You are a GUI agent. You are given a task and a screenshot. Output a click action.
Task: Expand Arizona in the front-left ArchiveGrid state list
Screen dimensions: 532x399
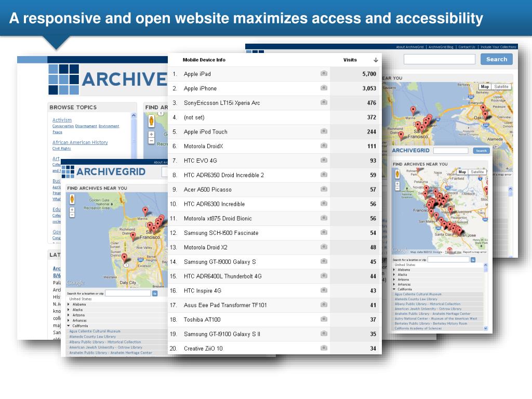point(69,315)
